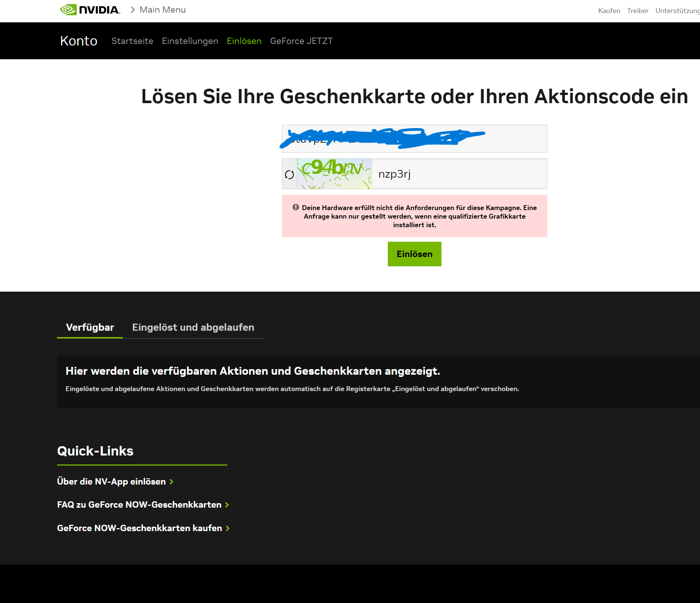Open Main Menu chevron
The image size is (700, 603).
[133, 10]
